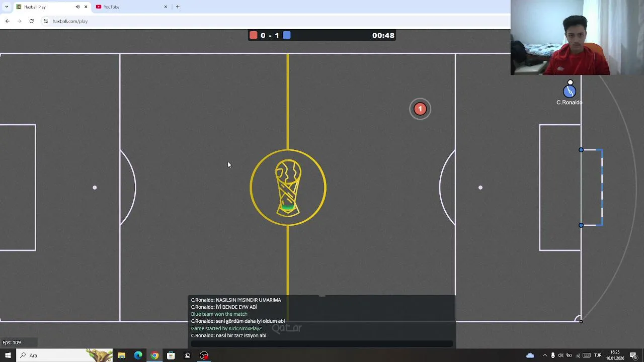Click the 00:48 match timer

pos(383,36)
